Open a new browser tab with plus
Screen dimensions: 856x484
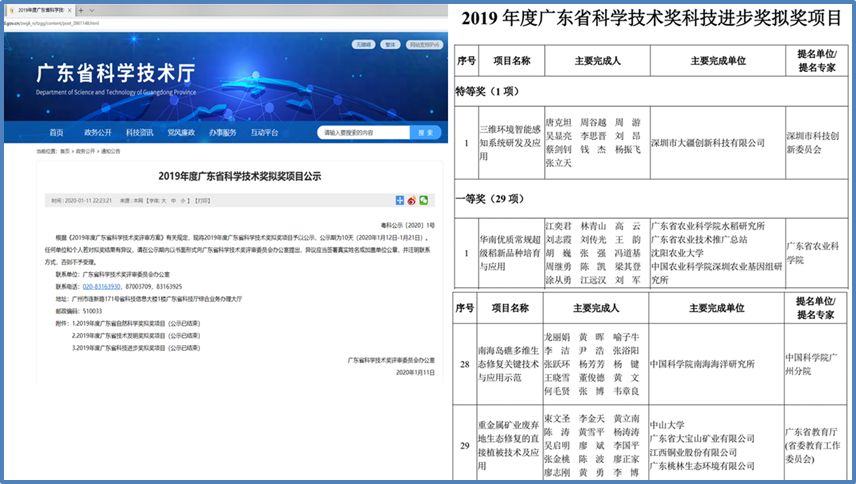(81, 10)
